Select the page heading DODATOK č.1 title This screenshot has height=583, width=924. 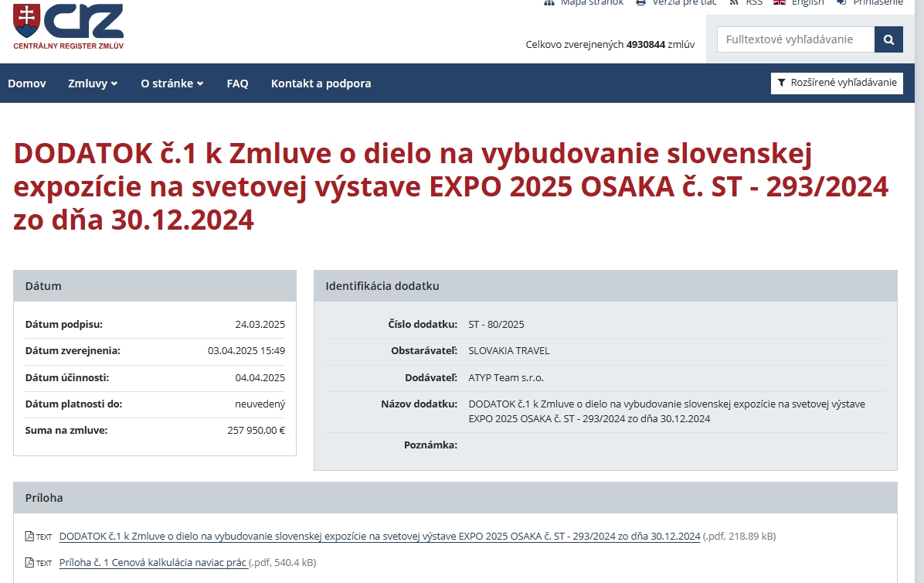(x=451, y=186)
